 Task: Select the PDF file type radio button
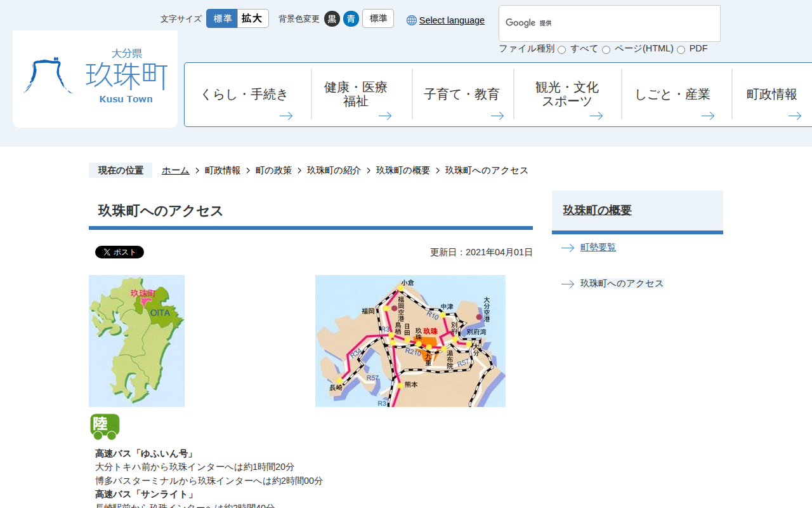681,50
